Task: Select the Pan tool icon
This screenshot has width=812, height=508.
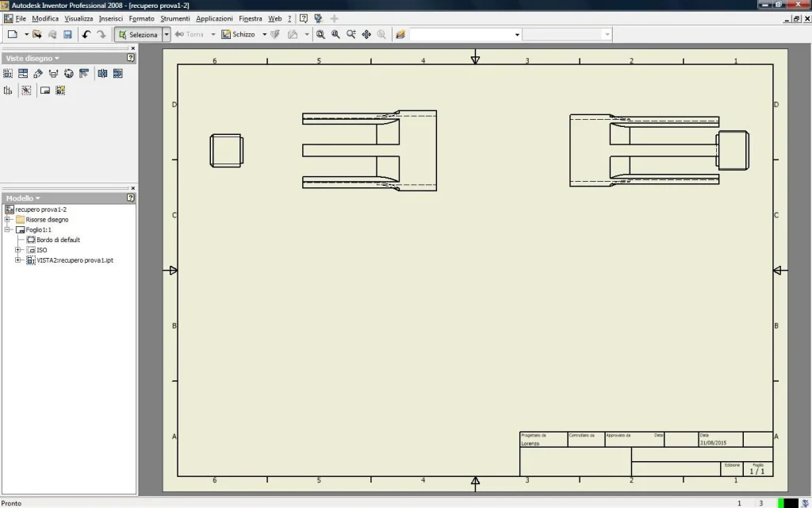Action: click(366, 34)
